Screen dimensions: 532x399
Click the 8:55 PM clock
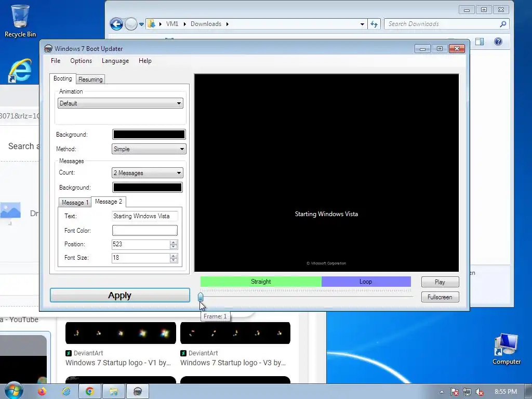click(x=506, y=392)
